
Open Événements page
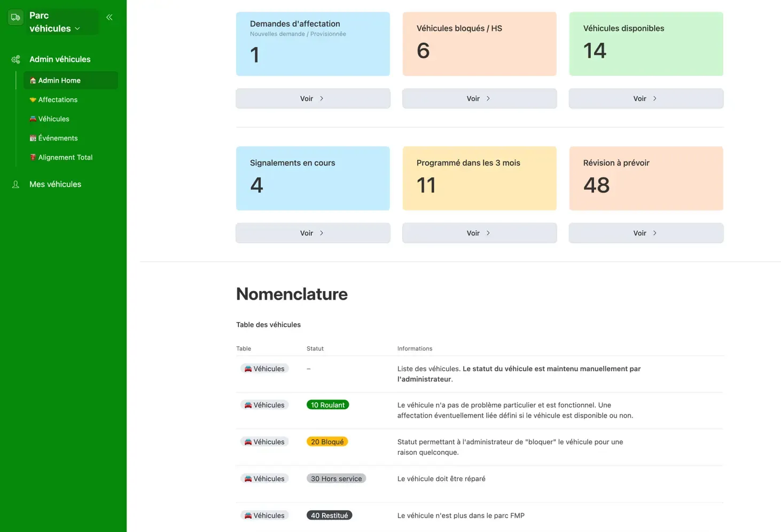(58, 138)
